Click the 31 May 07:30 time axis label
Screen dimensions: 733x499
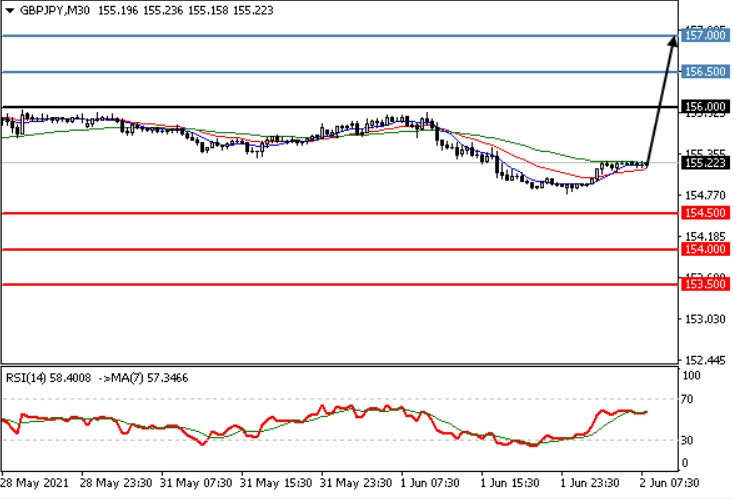tap(196, 483)
